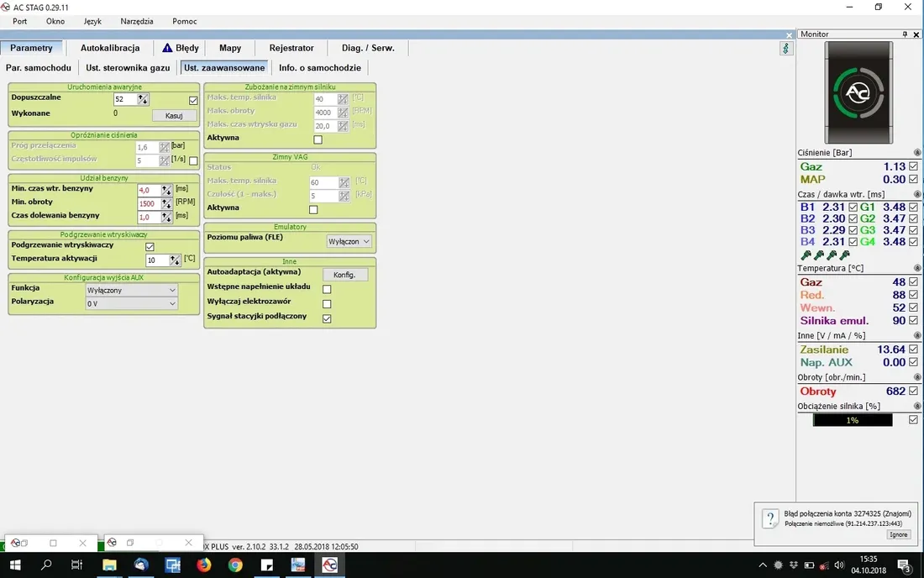Click the Dopuszczalne stepper arrows
The height and width of the screenshot is (578, 924).
tap(143, 100)
